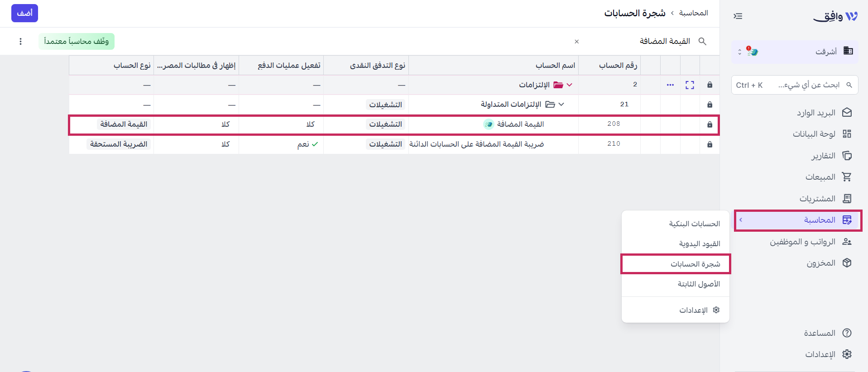Click lock icon on account 21 row

pos(710,105)
